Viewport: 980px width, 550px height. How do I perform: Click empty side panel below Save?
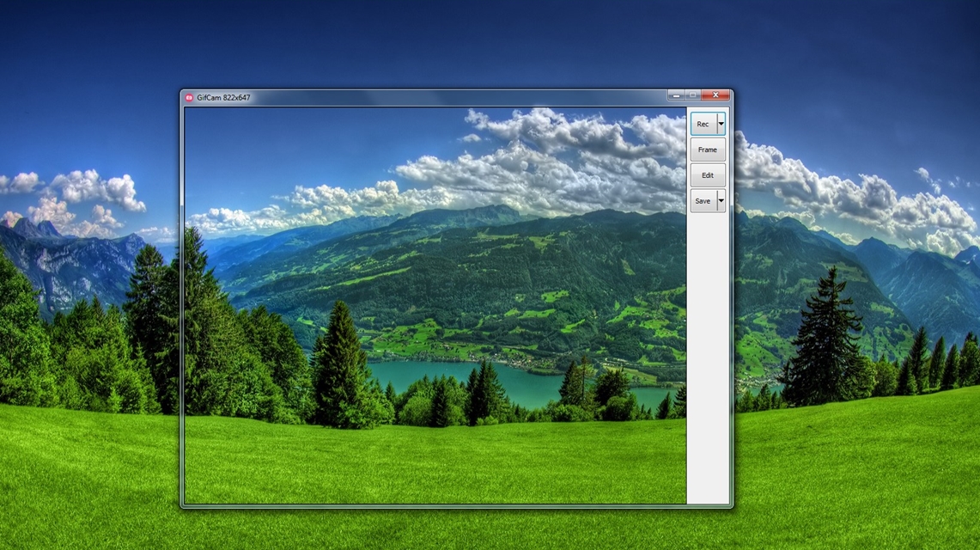tap(708, 357)
